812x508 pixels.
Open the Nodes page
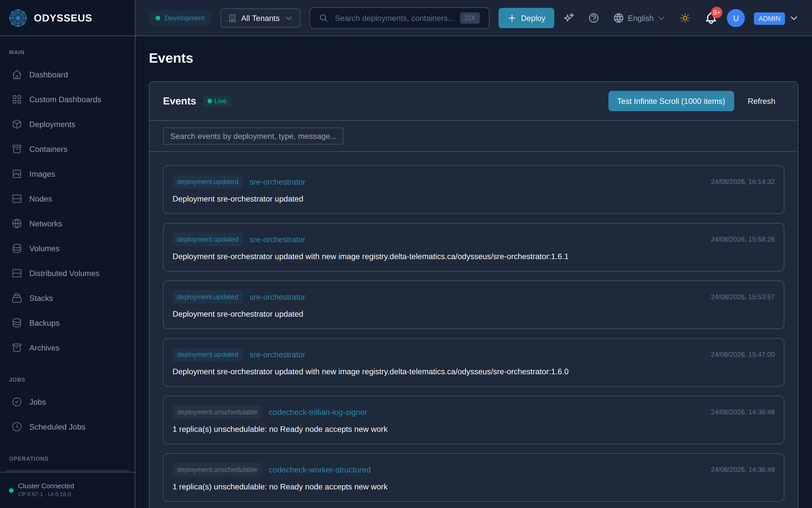pyautogui.click(x=67, y=199)
